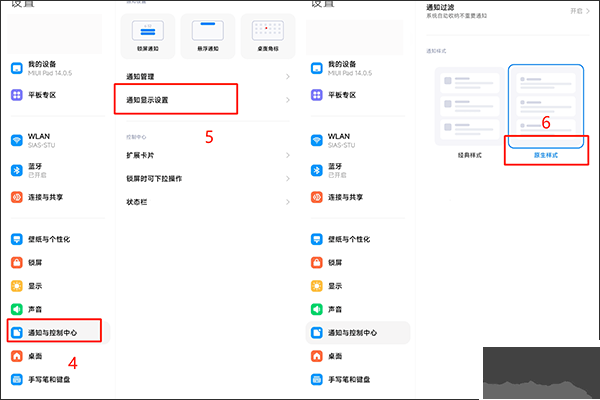The width and height of the screenshot is (600, 400).
Task: Open 通知与控制中心 in the left sidebar
Action: (x=58, y=332)
